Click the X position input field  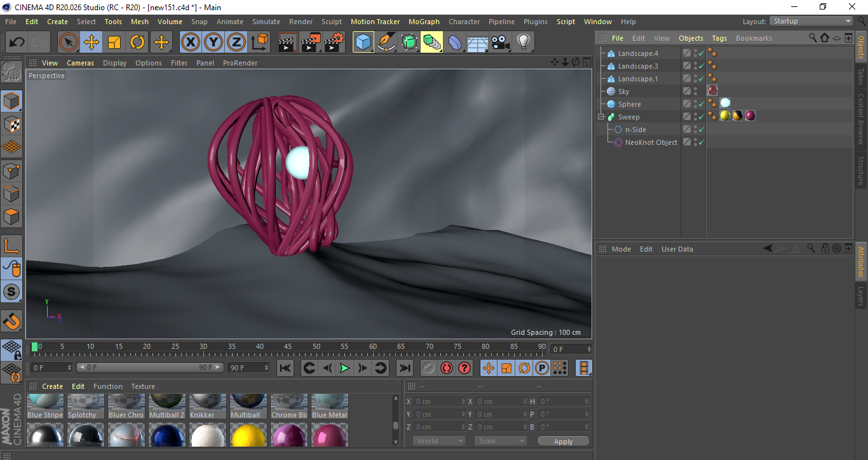439,402
